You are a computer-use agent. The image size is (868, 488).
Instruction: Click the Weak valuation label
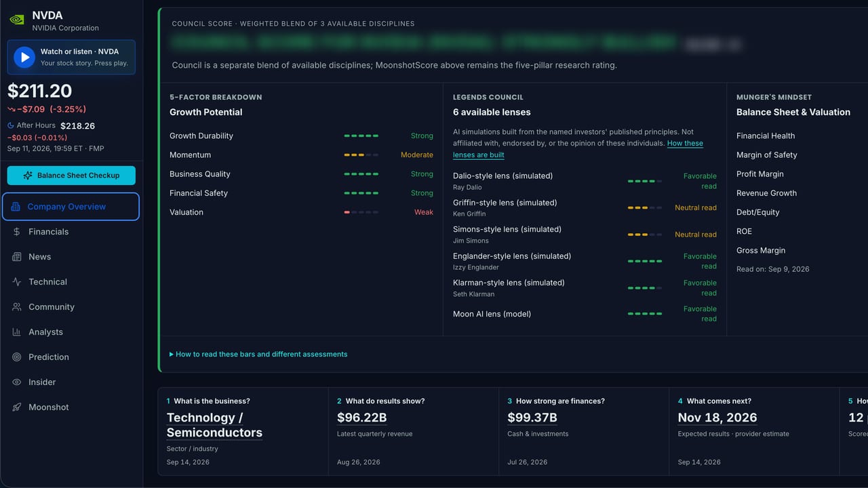click(424, 212)
